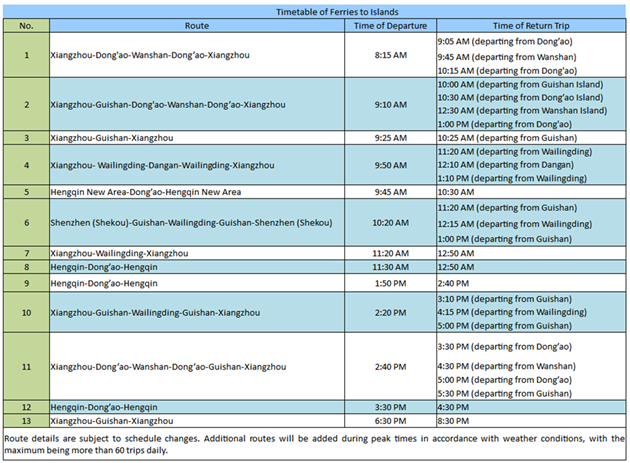Viewport: 630px width, 463px height.
Task: Select '1:10 PM (departing from Wailingding)'
Action: (512, 178)
